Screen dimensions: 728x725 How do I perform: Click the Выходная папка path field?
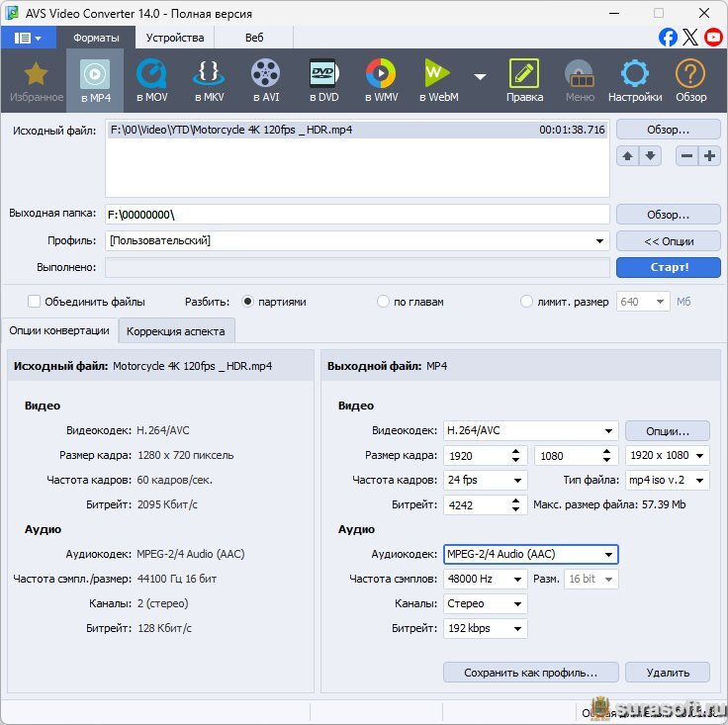[x=357, y=215]
